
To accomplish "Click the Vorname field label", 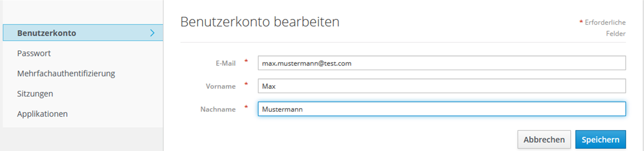I will click(x=220, y=86).
